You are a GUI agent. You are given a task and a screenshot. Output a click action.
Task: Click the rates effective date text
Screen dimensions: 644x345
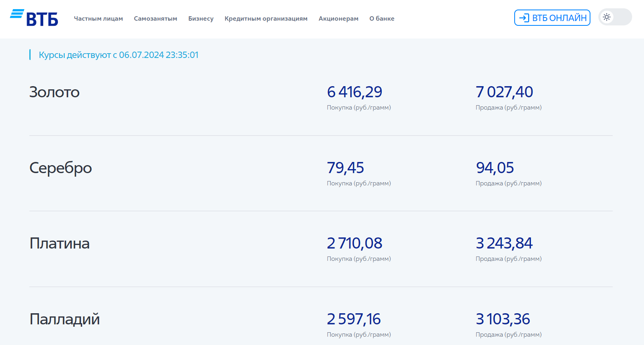pos(118,55)
